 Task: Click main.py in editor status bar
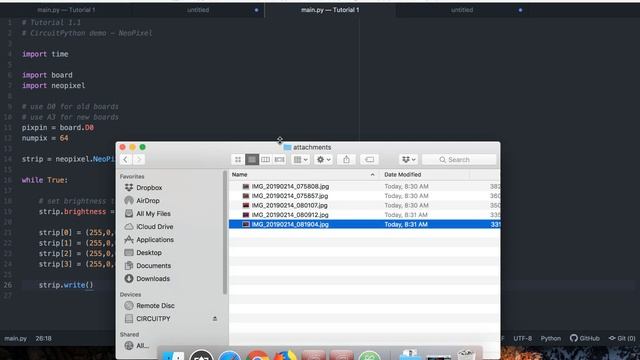pos(16,339)
